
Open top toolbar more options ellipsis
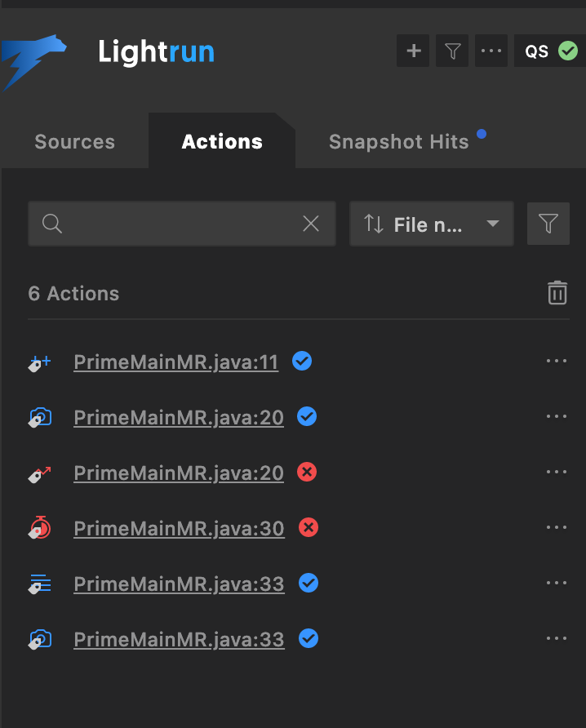click(491, 51)
